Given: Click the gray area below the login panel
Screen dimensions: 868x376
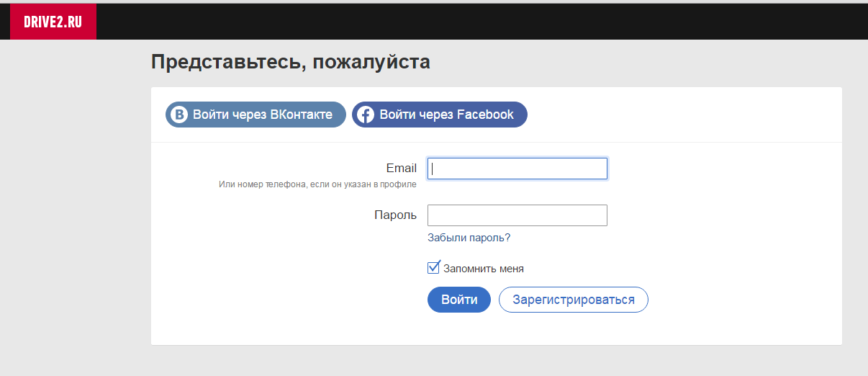Looking at the screenshot, I should pos(497,362).
